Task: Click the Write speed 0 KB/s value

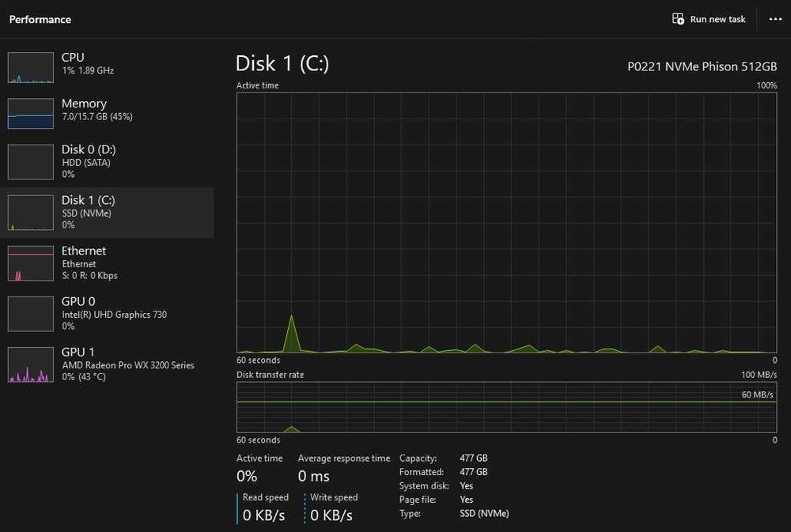Action: coord(331,515)
